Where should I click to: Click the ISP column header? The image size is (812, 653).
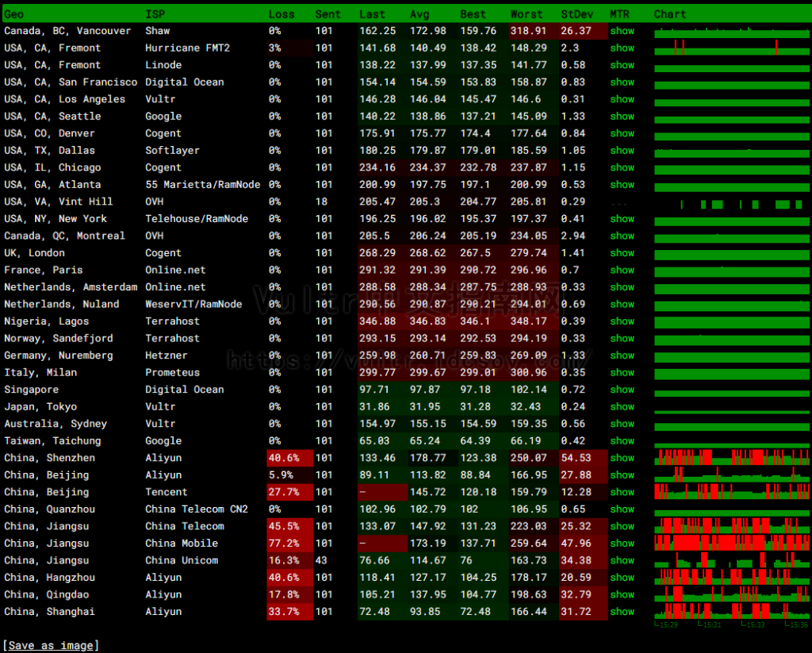[155, 14]
